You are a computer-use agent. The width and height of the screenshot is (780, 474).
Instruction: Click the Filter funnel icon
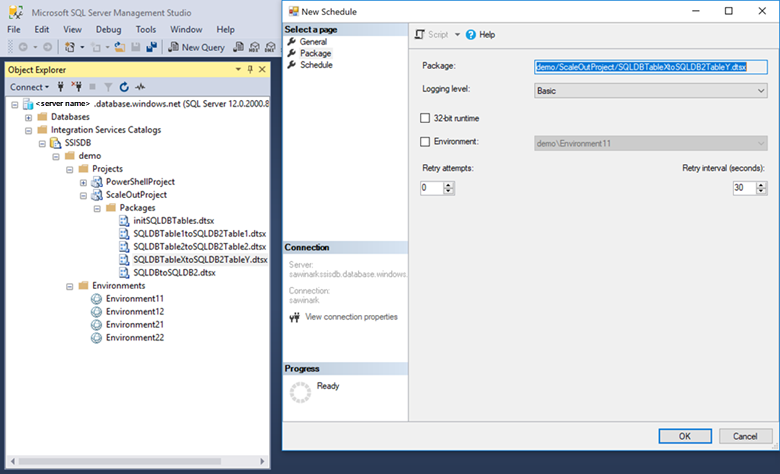pyautogui.click(x=108, y=87)
